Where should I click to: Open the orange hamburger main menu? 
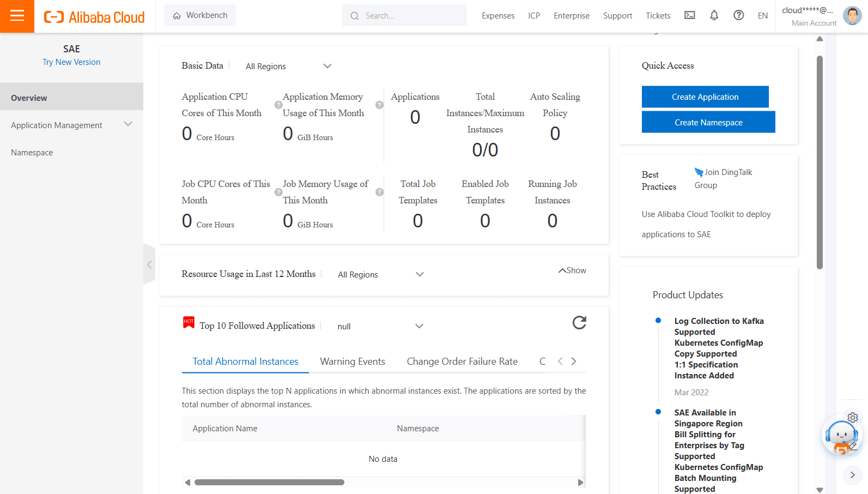pos(17,16)
